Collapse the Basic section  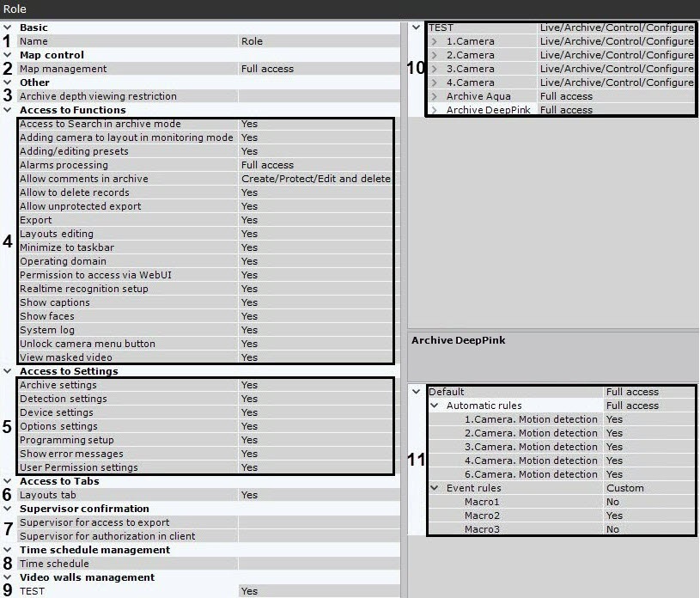7,27
